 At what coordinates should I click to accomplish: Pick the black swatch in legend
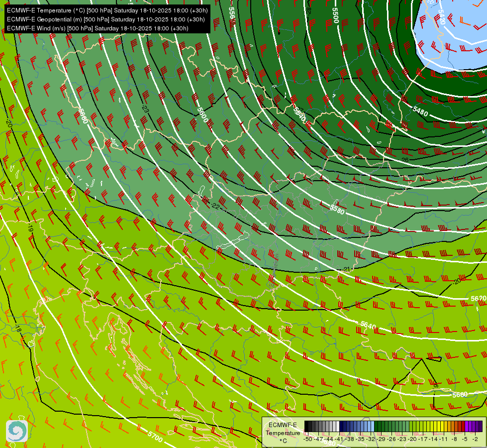[x=306, y=426]
